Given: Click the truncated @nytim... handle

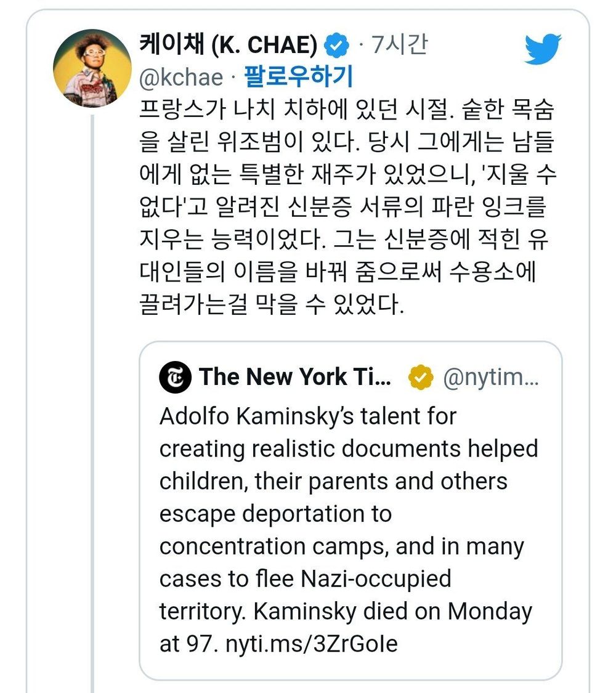Looking at the screenshot, I should tap(491, 378).
